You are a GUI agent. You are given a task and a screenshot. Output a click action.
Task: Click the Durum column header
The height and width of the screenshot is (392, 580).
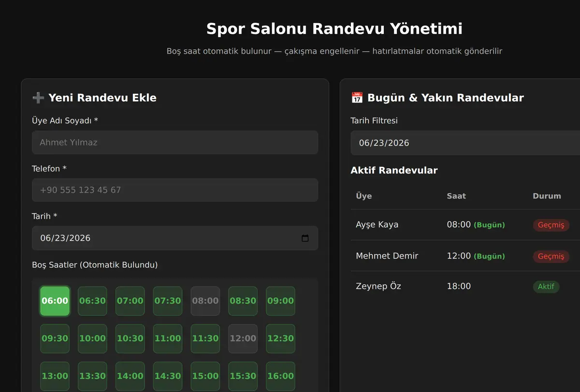[547, 196]
